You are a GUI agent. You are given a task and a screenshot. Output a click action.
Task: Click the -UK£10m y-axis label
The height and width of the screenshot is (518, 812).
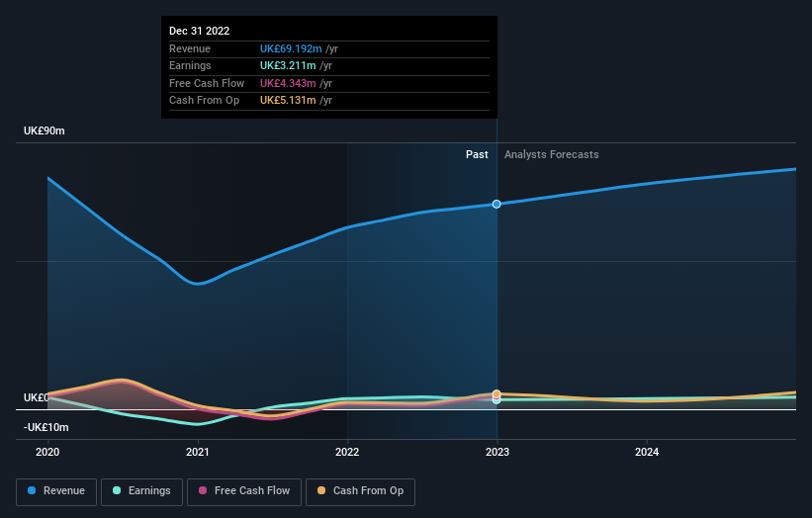46,427
